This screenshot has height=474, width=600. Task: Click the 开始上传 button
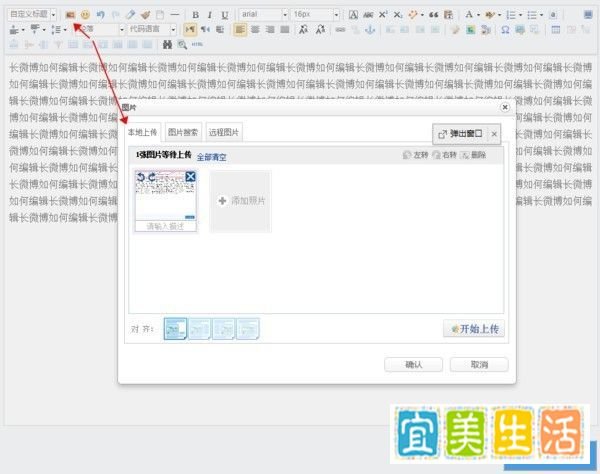point(474,329)
